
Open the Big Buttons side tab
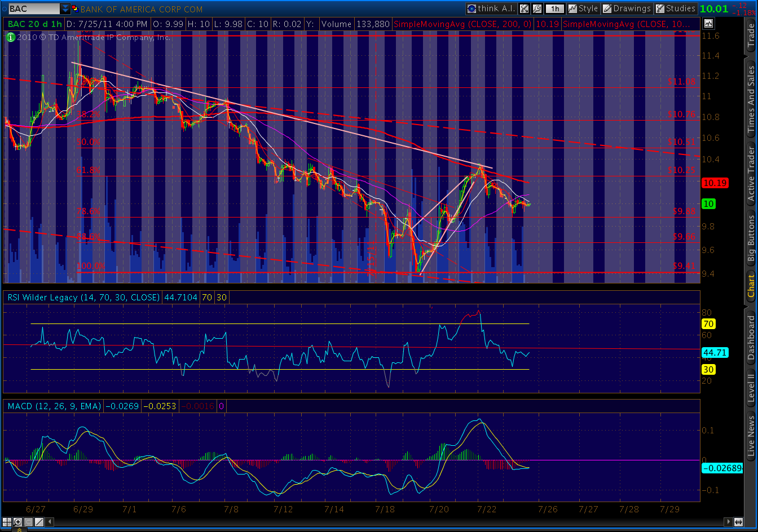[x=751, y=237]
